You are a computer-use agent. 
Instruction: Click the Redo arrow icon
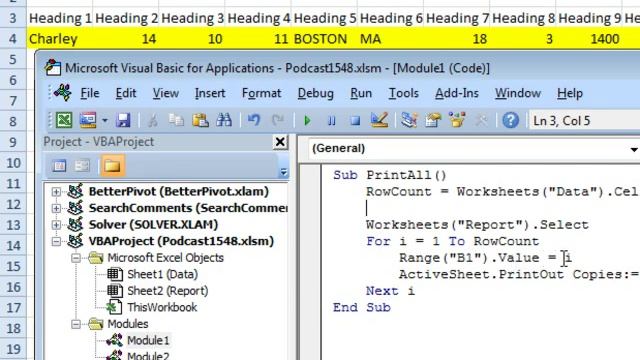[278, 120]
